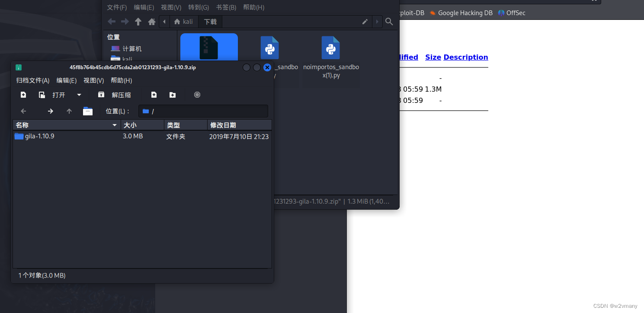Click the path scroll-left arrow in file manager

coord(164,22)
